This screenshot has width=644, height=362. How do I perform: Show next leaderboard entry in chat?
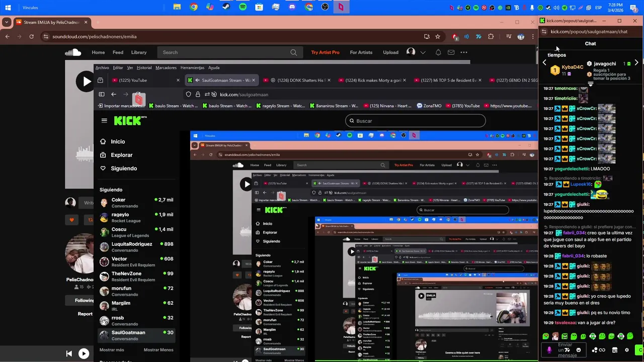[x=636, y=63]
